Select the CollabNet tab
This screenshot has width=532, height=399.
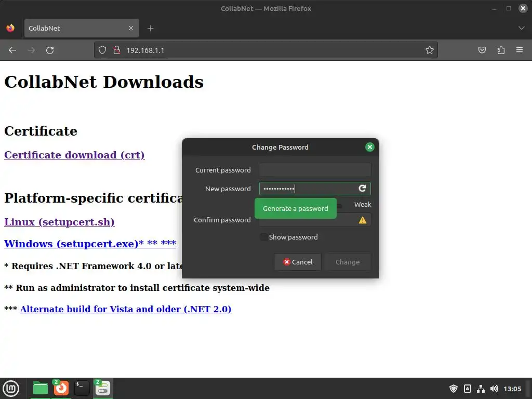82,28
